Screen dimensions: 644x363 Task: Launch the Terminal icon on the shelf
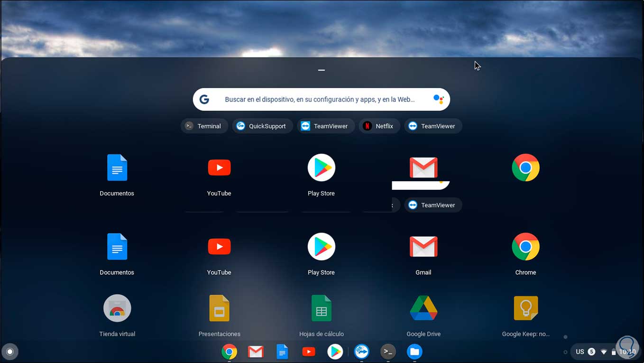click(388, 352)
